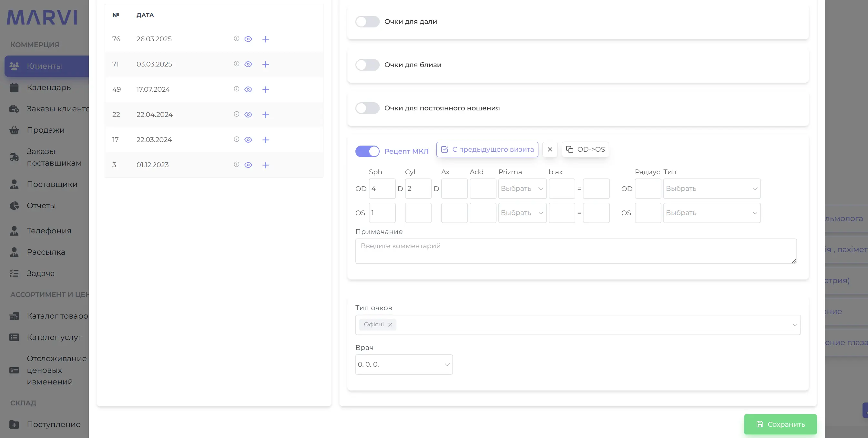Image resolution: width=868 pixels, height=438 pixels.
Task: Open the OD Prizma dropdown
Action: 522,189
